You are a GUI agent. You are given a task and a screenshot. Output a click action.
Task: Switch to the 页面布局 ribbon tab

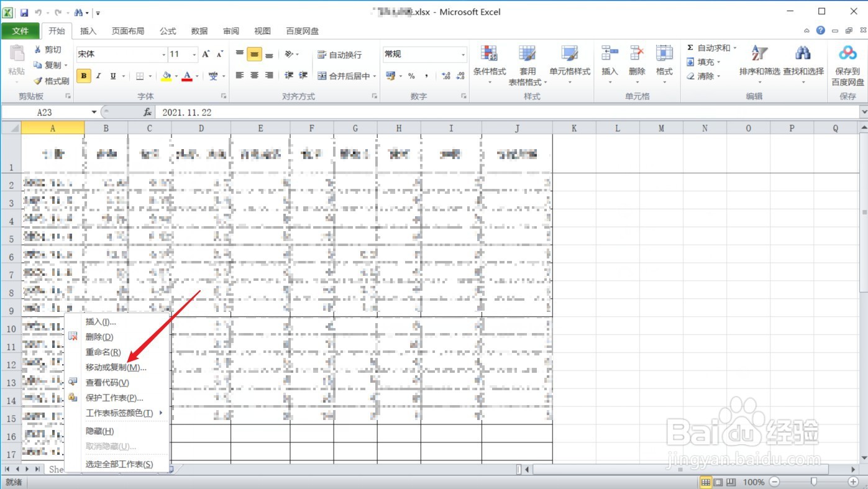point(128,31)
